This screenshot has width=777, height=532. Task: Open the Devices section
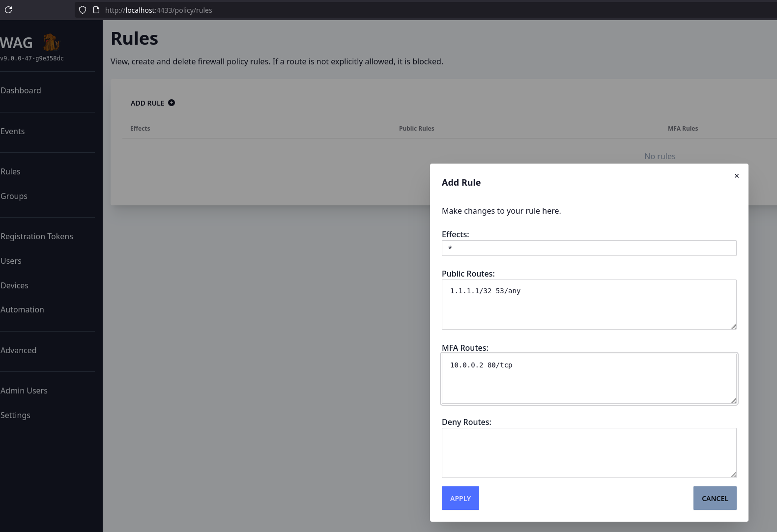click(15, 285)
